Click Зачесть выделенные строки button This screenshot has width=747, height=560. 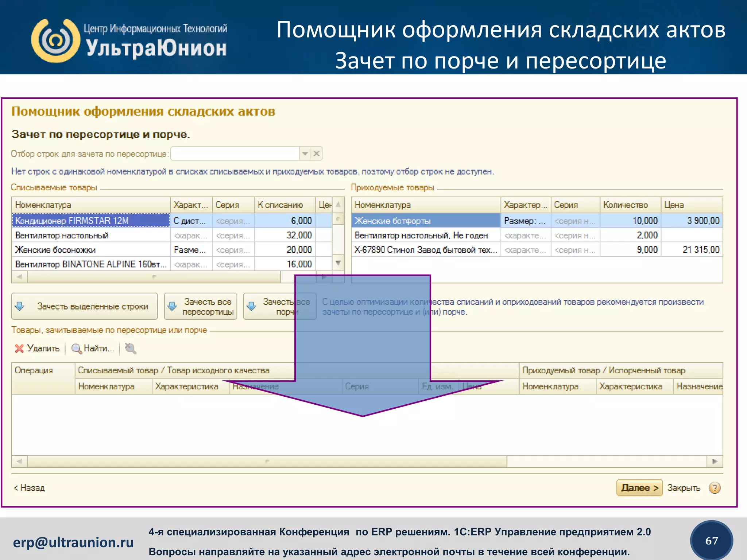(85, 306)
